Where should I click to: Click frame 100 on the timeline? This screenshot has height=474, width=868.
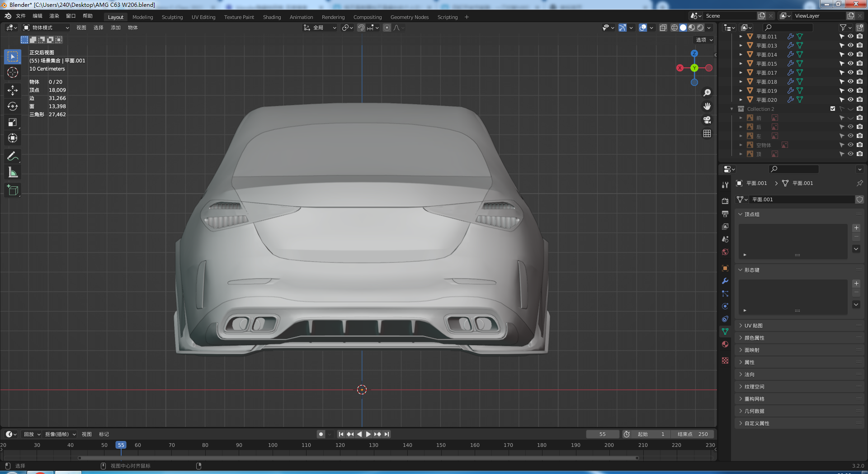click(273, 446)
